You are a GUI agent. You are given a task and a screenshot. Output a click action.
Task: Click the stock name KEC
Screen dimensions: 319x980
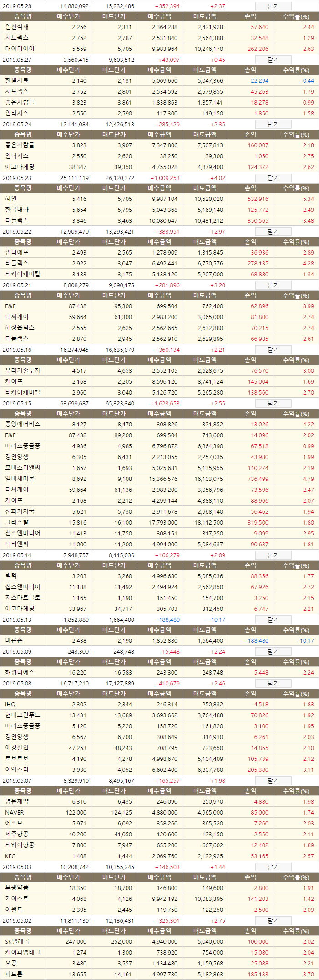[10, 856]
